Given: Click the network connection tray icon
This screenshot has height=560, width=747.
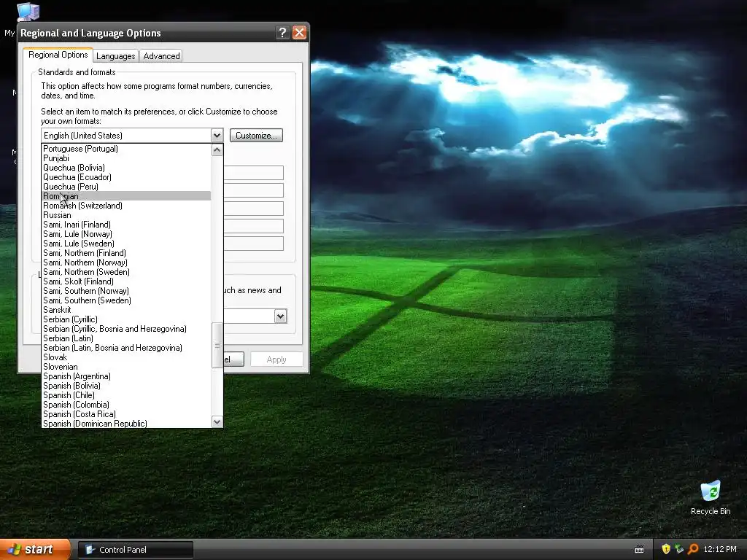Looking at the screenshot, I should click(679, 549).
